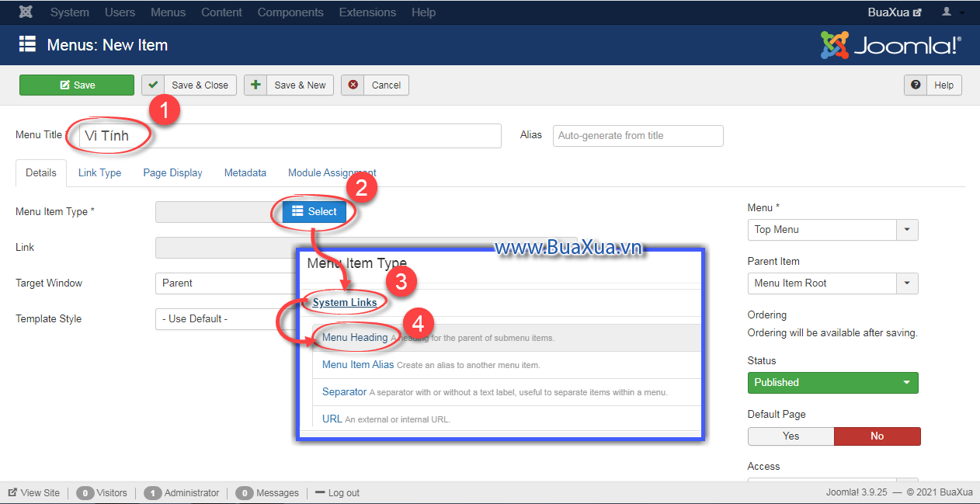Switch to the Link Type tab
980x504 pixels.
(x=99, y=173)
